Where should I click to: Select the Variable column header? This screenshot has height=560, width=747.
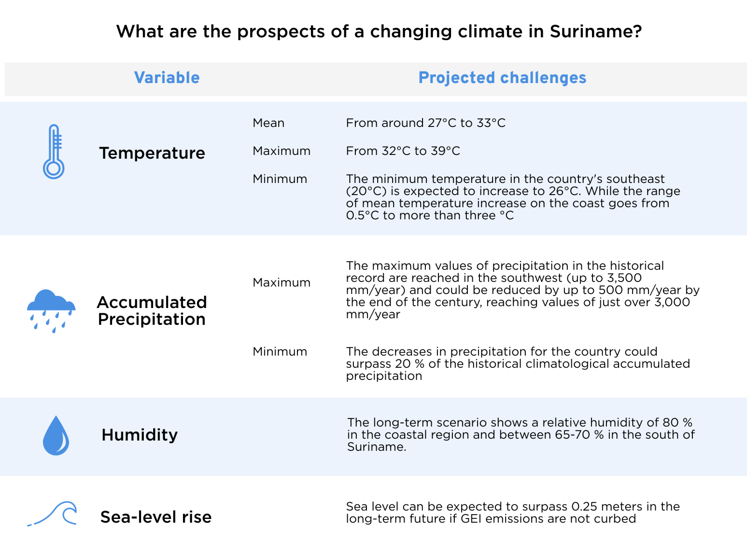(167, 78)
